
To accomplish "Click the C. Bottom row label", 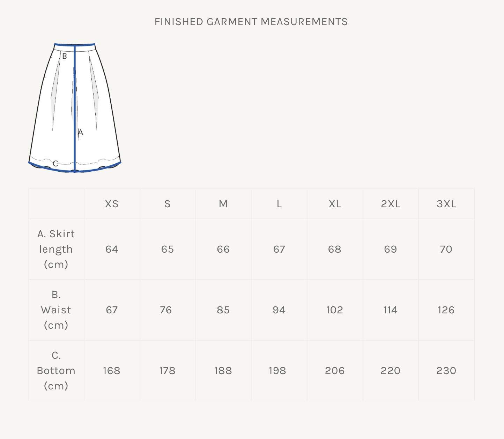I will pos(56,371).
